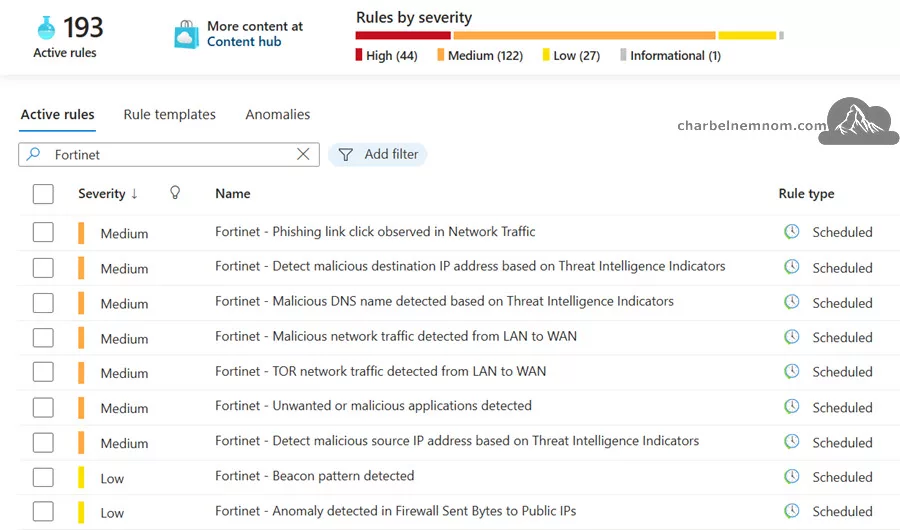Screen dimensions: 900x530
Task: Check the Unwanted applications rule checkbox
Action: tap(43, 407)
